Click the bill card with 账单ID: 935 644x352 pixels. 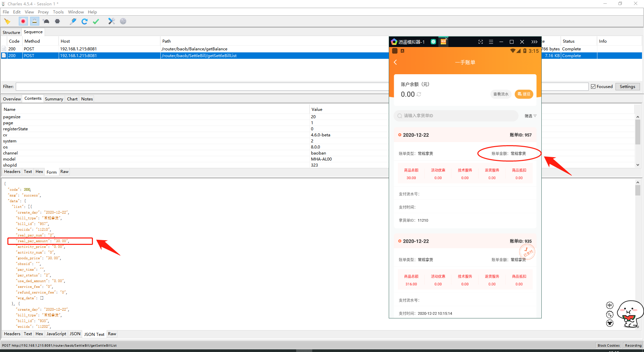(x=465, y=276)
